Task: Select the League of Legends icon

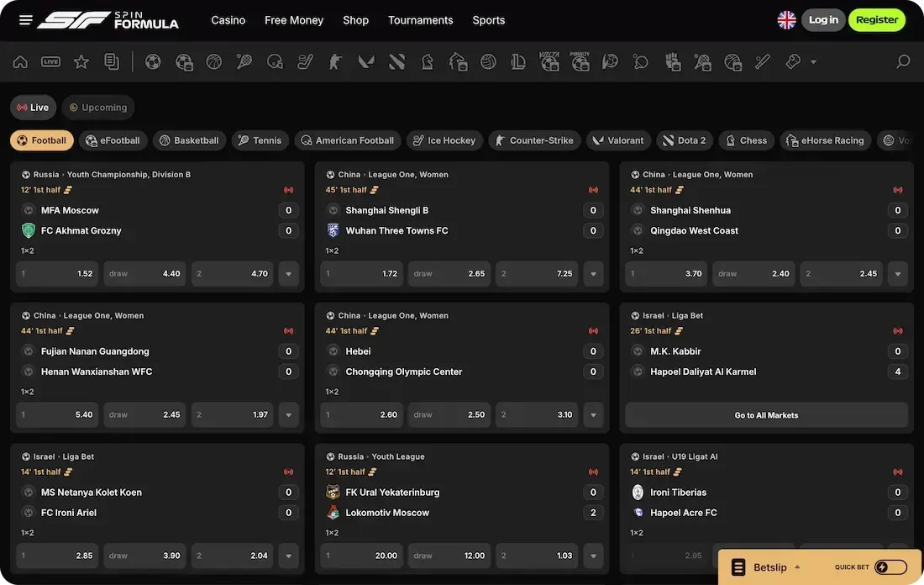Action: point(518,61)
